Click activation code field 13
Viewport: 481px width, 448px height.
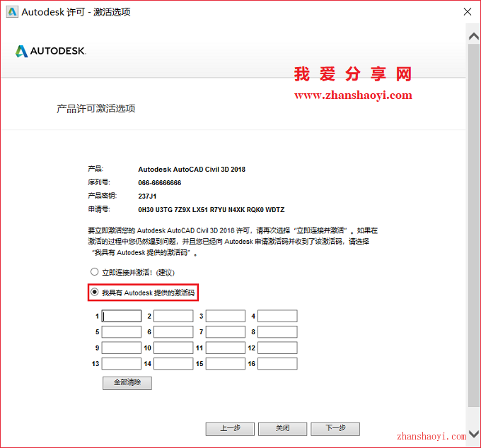pos(122,364)
